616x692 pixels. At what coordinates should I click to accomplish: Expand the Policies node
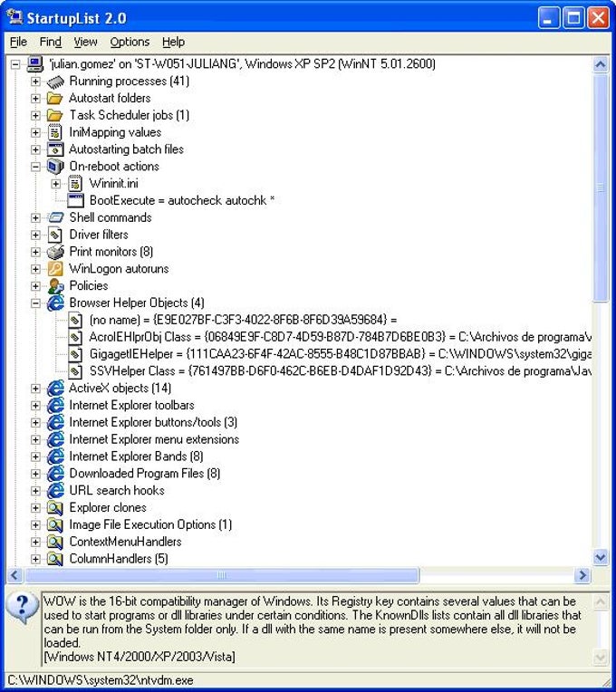coord(35,286)
